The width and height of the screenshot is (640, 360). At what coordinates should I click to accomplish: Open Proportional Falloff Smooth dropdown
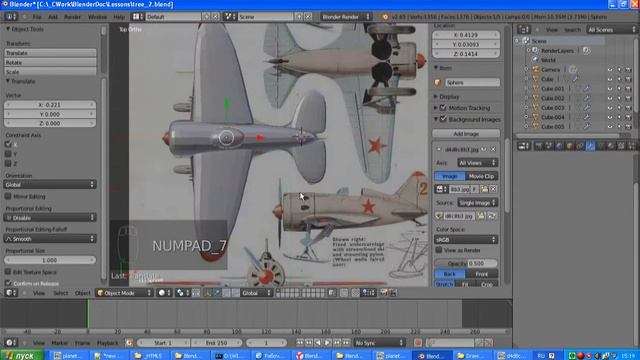[50, 239]
